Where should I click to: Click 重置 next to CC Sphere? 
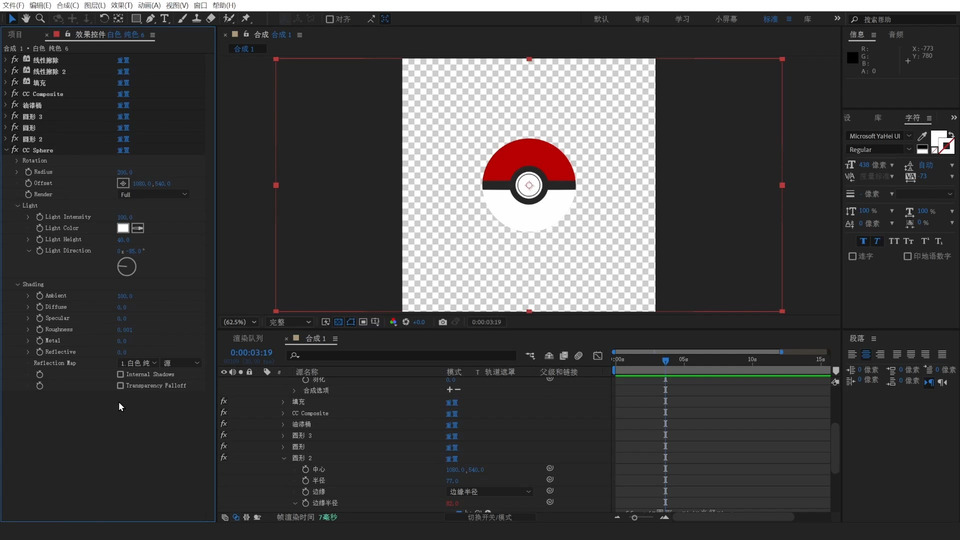click(x=123, y=150)
